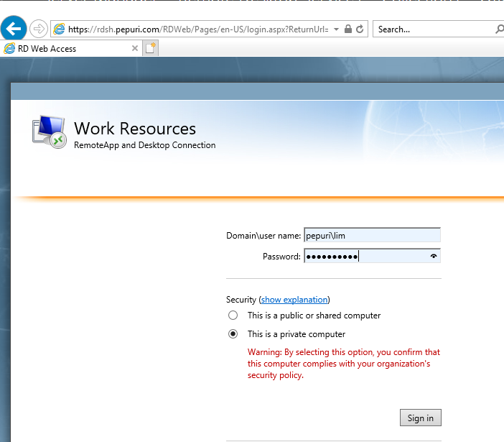This screenshot has width=504, height=442.
Task: Click the Domain\user name: label
Action: (263, 236)
